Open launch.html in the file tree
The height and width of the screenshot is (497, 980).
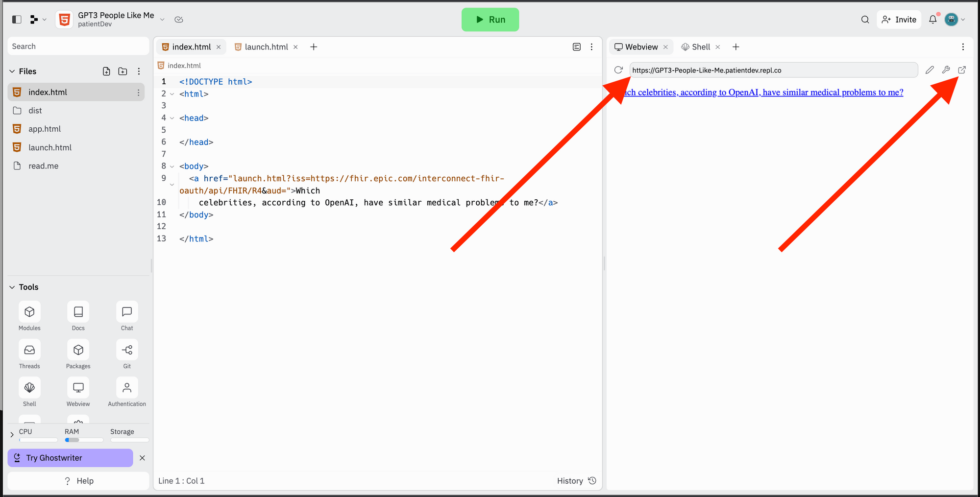tap(76, 147)
